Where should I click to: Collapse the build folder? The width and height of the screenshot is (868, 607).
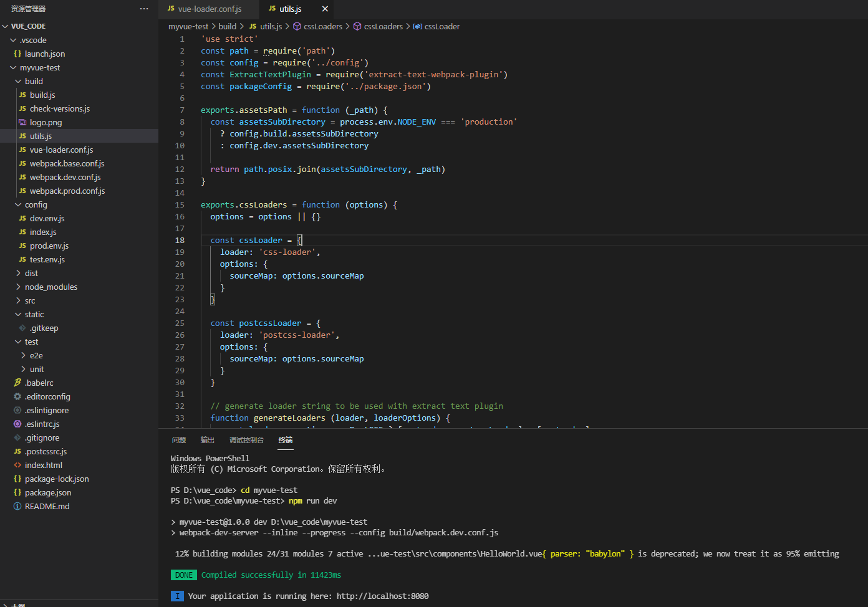tap(79, 81)
